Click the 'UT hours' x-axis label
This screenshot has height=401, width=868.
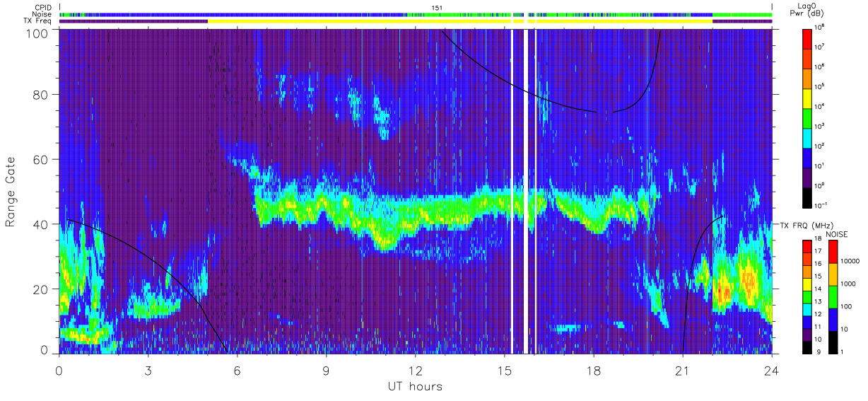[x=415, y=387]
